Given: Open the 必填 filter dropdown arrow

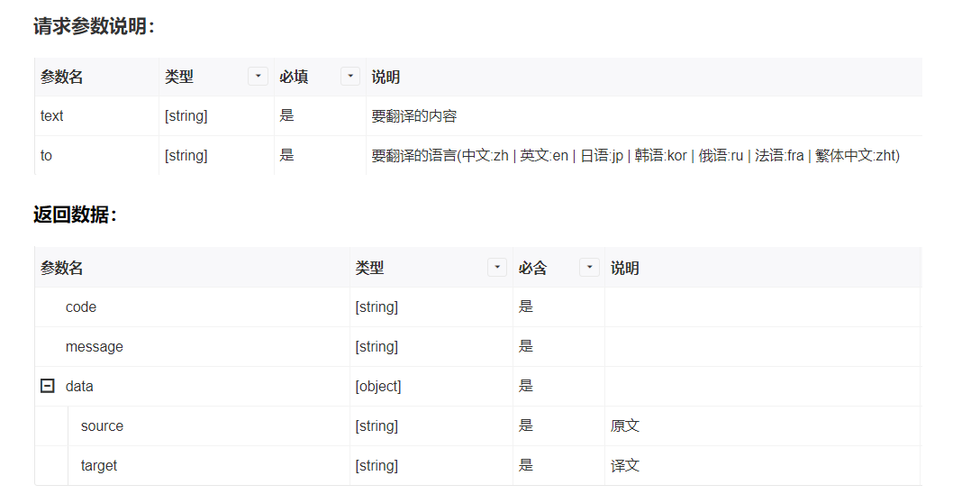Looking at the screenshot, I should [350, 77].
